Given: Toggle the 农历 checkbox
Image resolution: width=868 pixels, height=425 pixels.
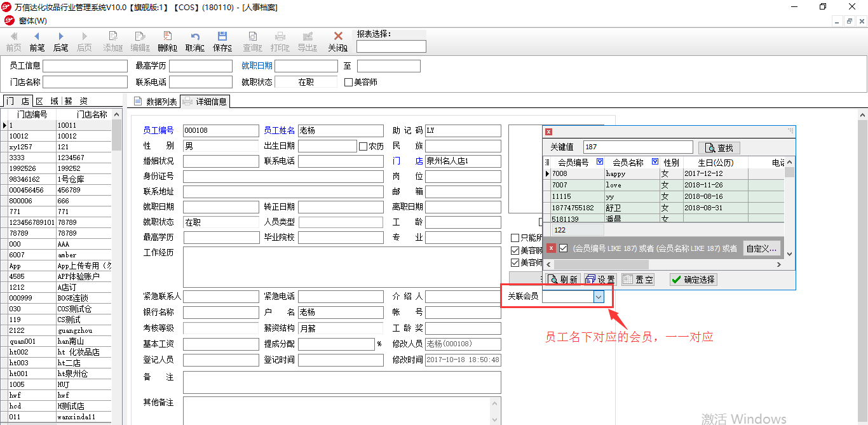Looking at the screenshot, I should [363, 146].
